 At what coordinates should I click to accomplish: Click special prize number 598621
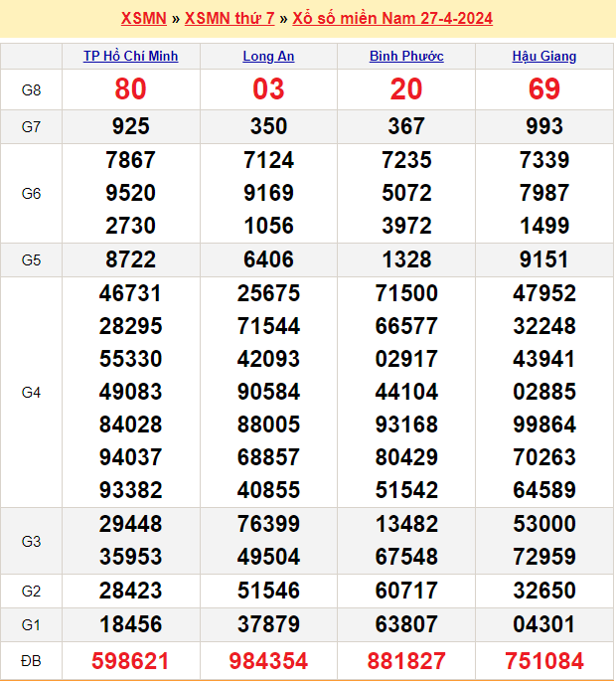click(131, 660)
